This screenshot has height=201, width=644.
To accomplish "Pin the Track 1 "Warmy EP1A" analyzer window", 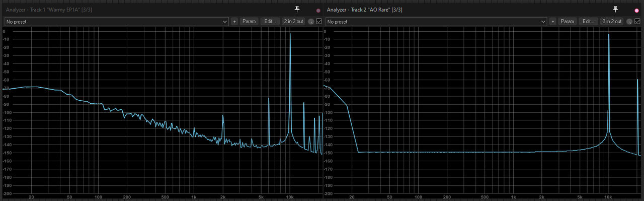I will click(x=297, y=10).
